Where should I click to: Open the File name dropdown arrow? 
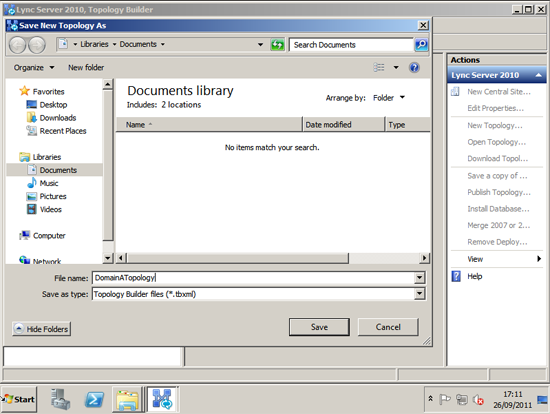[420, 278]
